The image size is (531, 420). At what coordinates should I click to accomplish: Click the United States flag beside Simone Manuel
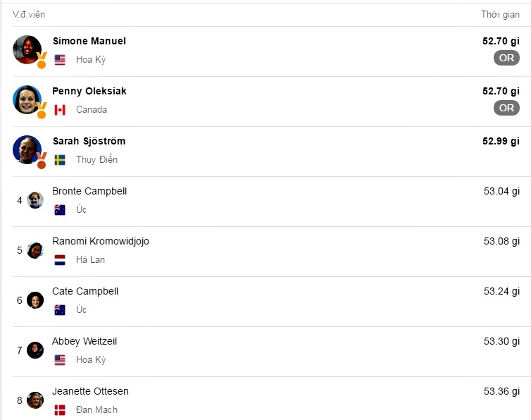click(x=60, y=60)
